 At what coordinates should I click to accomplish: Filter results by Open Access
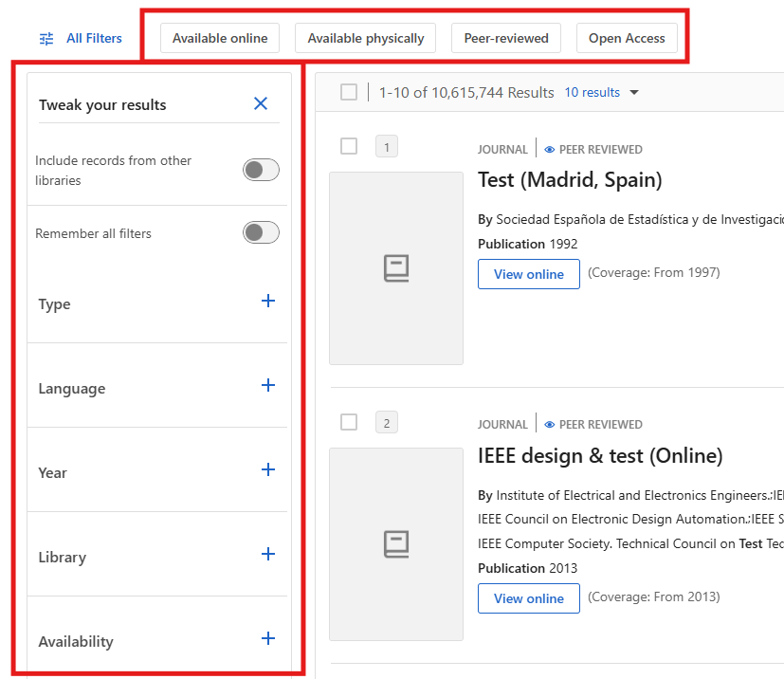[x=627, y=39]
